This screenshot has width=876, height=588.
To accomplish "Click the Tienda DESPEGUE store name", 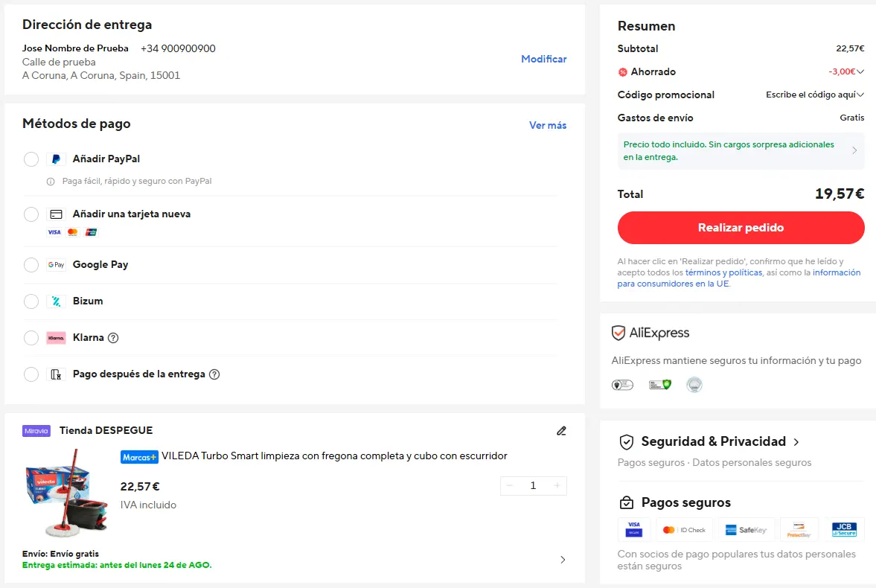I will pyautogui.click(x=106, y=430).
